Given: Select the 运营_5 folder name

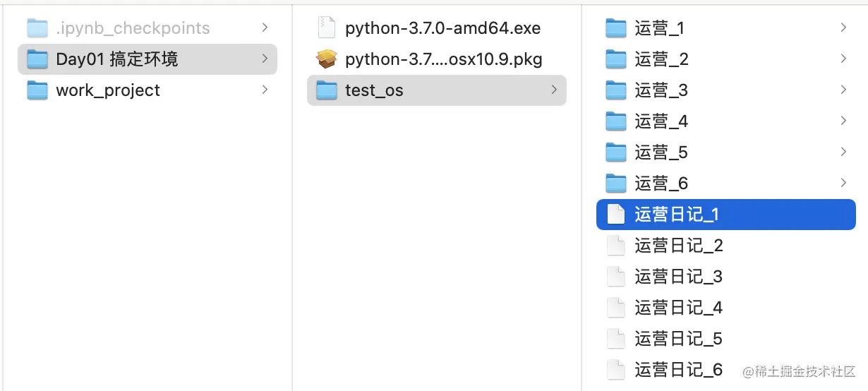Looking at the screenshot, I should tap(661, 152).
